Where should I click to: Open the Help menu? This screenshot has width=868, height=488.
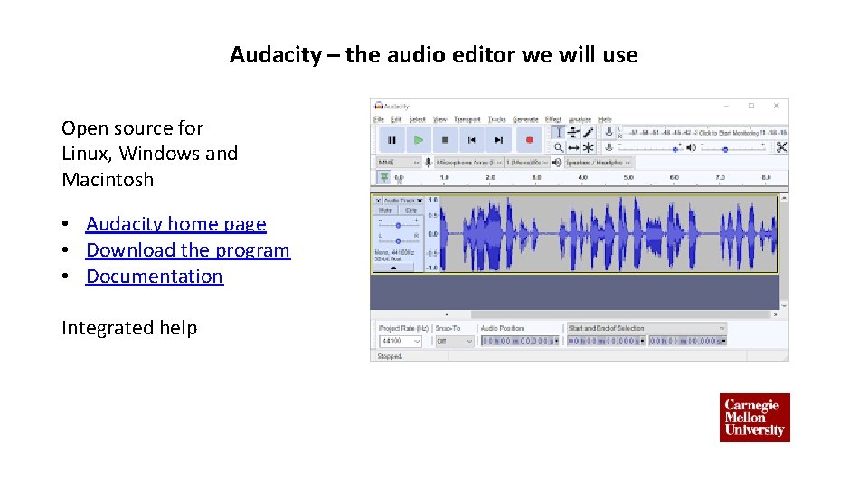click(605, 119)
